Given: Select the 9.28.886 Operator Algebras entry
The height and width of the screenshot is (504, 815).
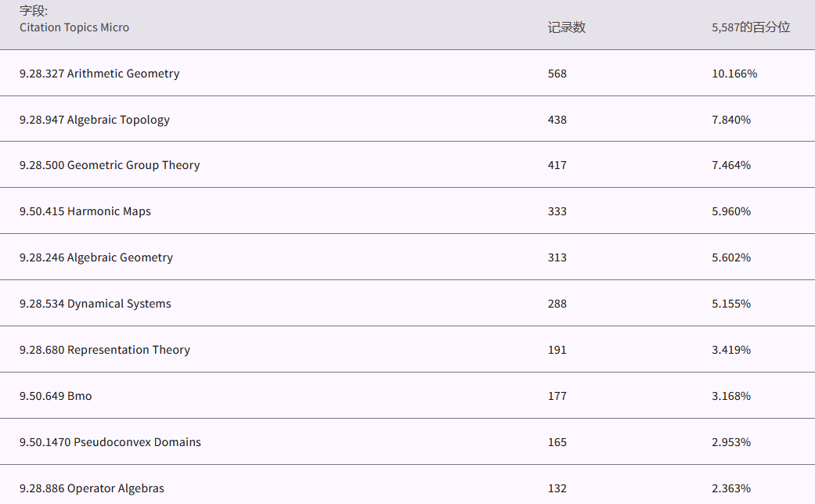Looking at the screenshot, I should (92, 488).
